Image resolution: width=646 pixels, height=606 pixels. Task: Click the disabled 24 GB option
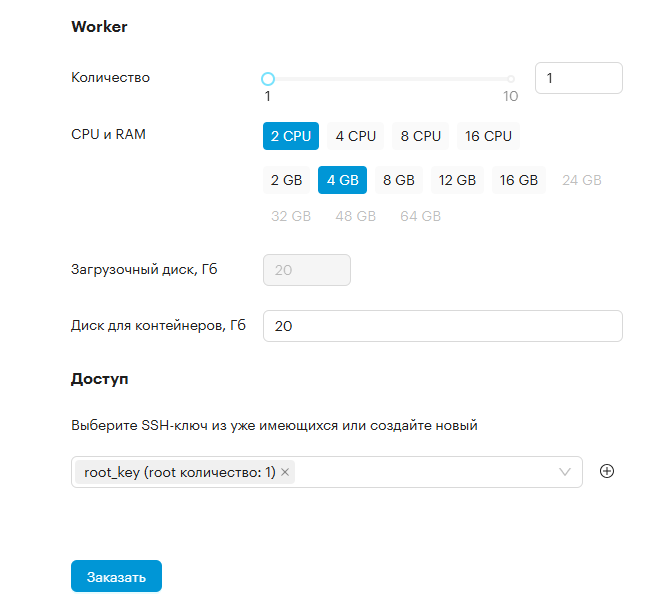[582, 180]
